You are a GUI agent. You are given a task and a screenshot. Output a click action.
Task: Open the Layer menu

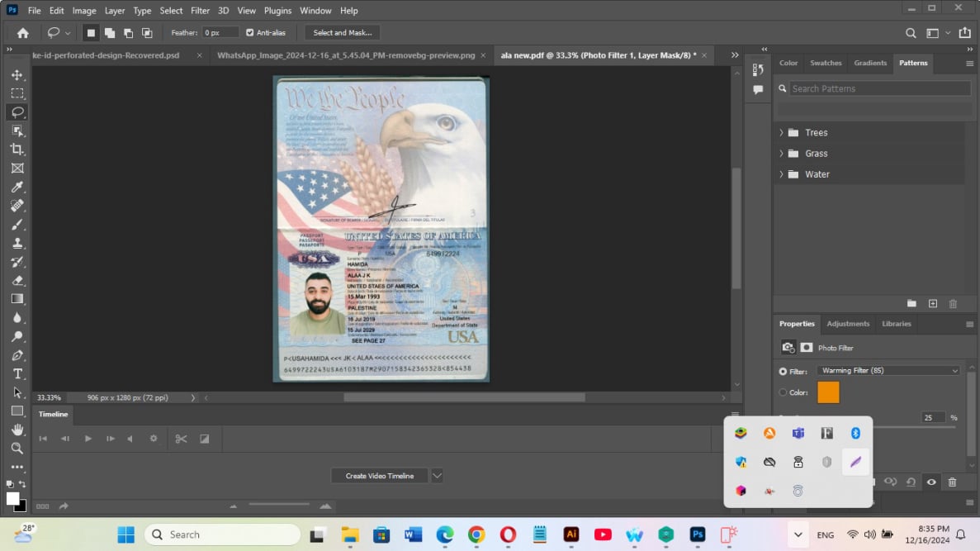pyautogui.click(x=115, y=11)
